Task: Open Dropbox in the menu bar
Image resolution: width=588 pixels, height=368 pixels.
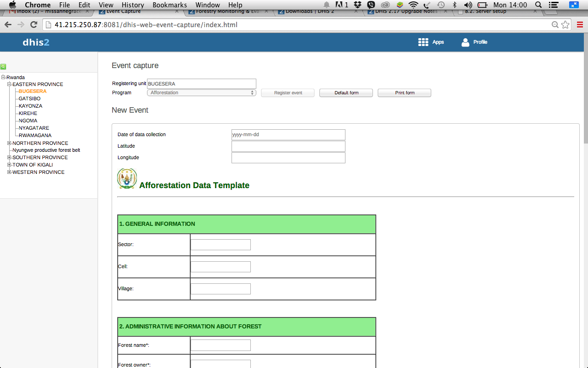Action: (357, 5)
